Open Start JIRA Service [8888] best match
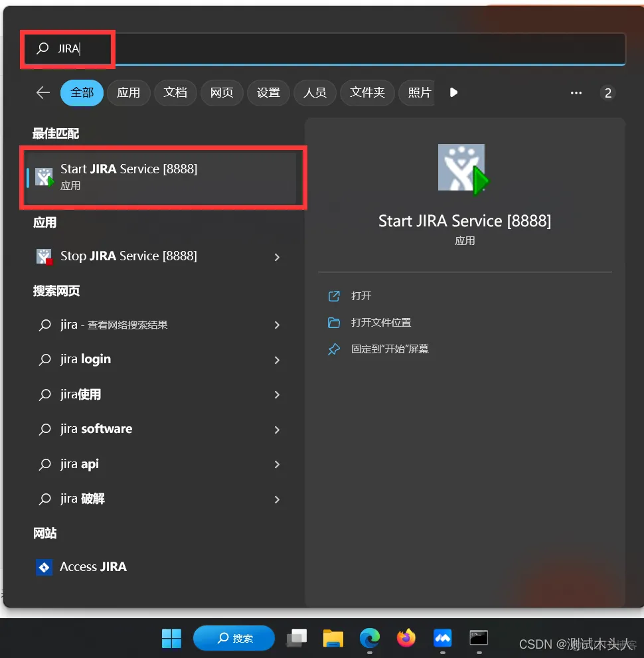 tap(161, 177)
